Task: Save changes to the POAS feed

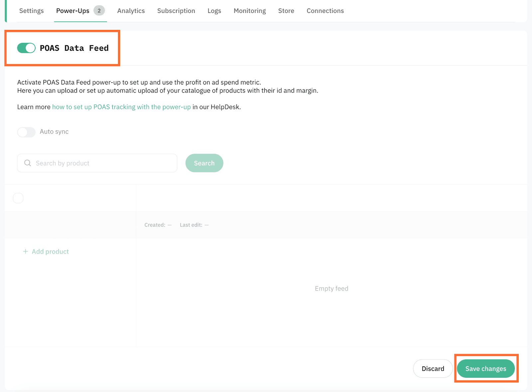Action: [x=486, y=368]
